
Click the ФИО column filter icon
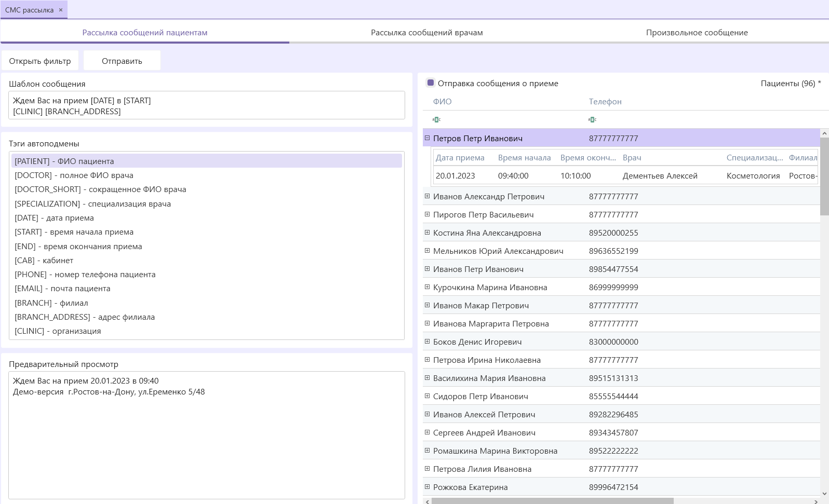coord(437,119)
